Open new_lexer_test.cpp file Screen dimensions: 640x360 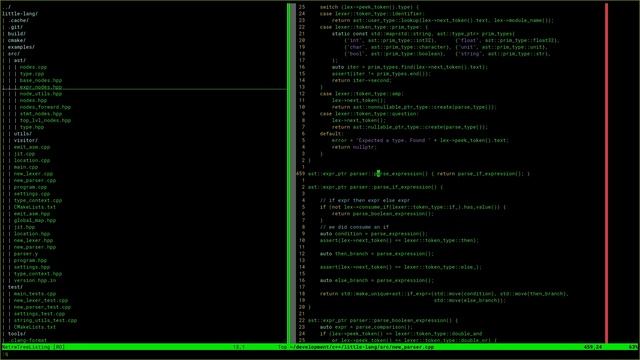(41, 301)
